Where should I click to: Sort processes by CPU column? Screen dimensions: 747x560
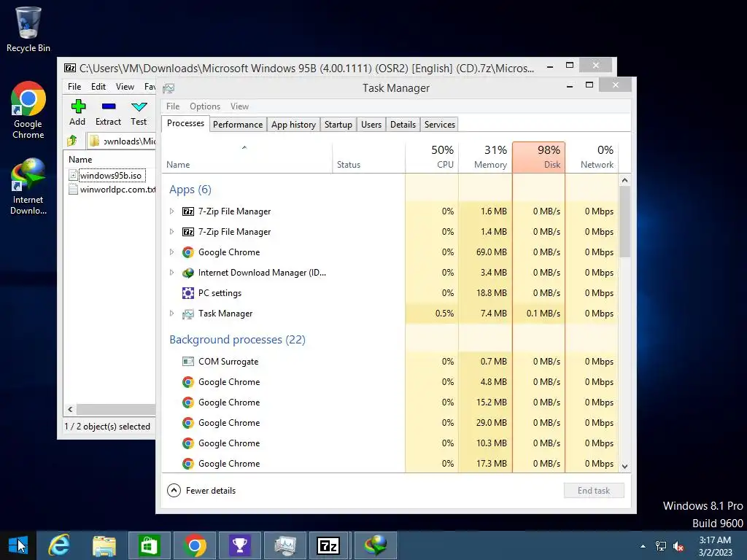pyautogui.click(x=432, y=157)
